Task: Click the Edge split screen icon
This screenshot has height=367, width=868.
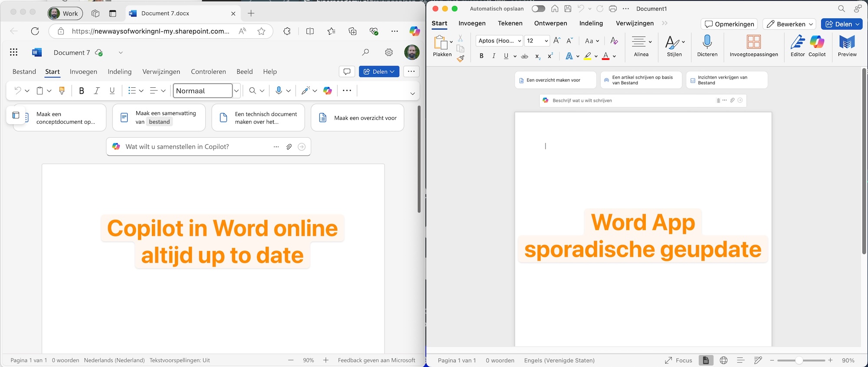Action: (x=310, y=31)
